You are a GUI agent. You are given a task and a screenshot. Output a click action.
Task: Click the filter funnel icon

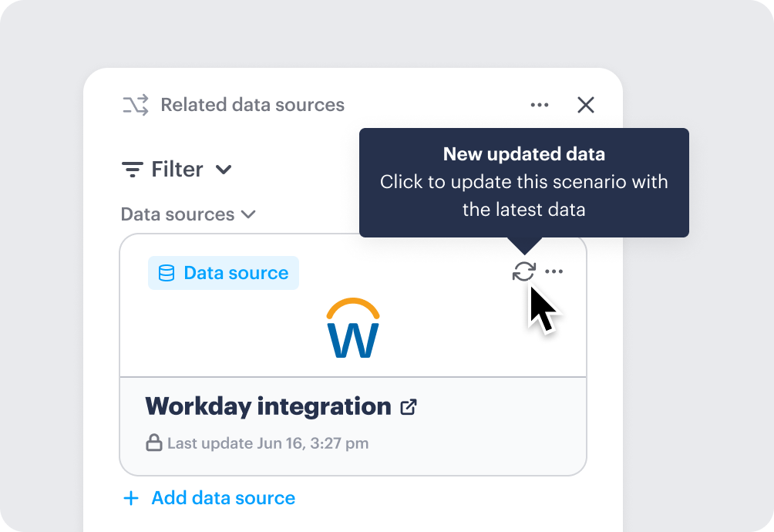[131, 168]
